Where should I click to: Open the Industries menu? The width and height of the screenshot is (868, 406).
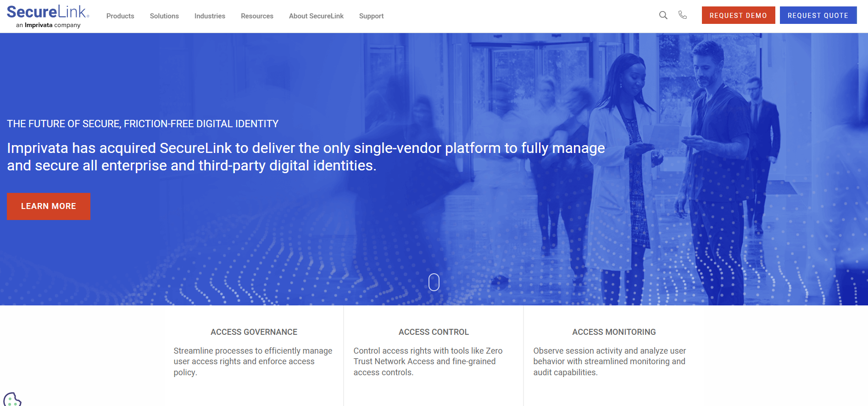tap(210, 16)
